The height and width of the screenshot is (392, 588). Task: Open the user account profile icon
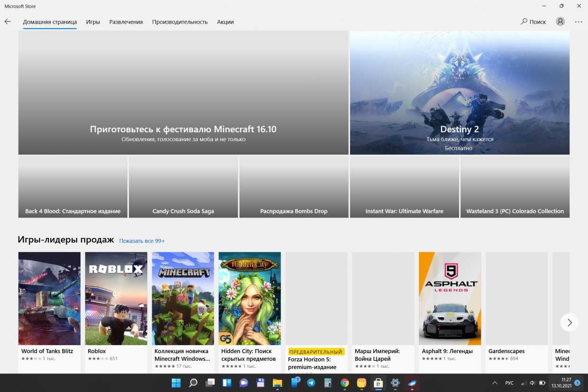[561, 22]
